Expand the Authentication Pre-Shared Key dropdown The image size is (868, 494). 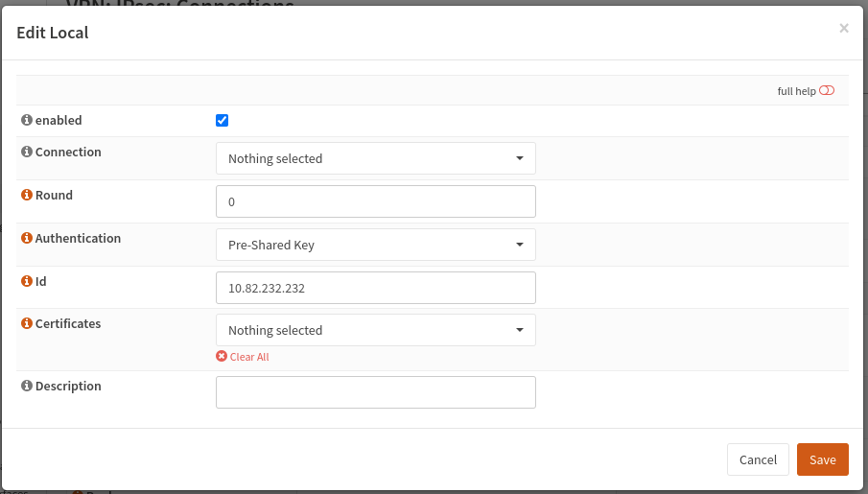(x=375, y=245)
